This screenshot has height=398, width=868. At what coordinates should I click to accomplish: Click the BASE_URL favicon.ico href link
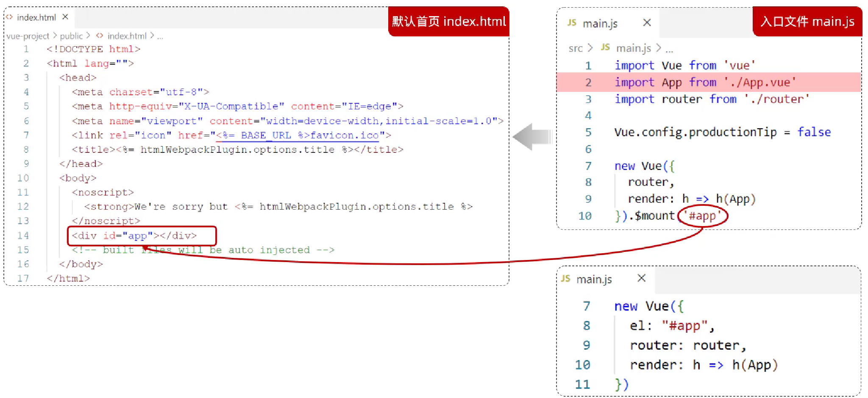[x=297, y=135]
